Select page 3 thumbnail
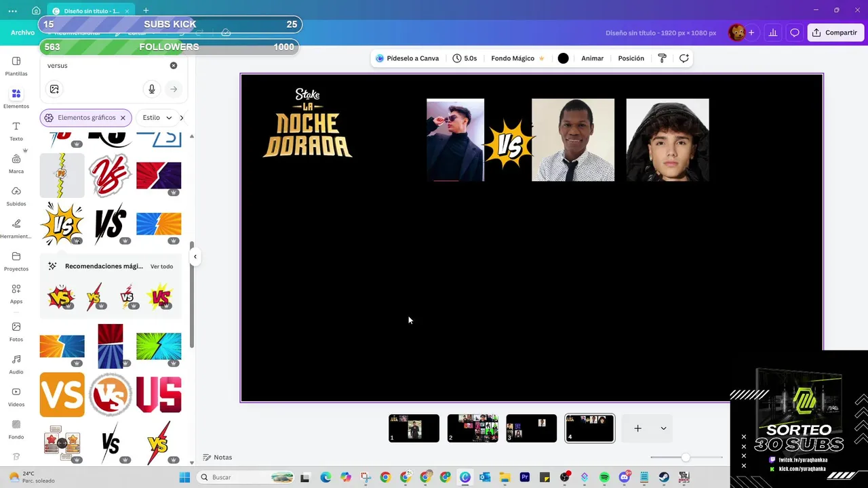The image size is (868, 488). 532,428
